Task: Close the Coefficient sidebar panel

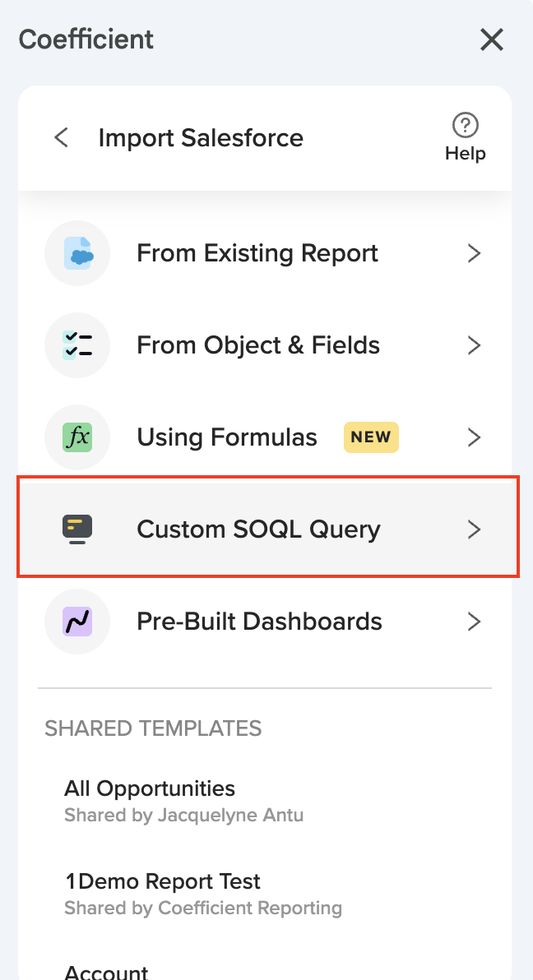Action: (x=492, y=39)
